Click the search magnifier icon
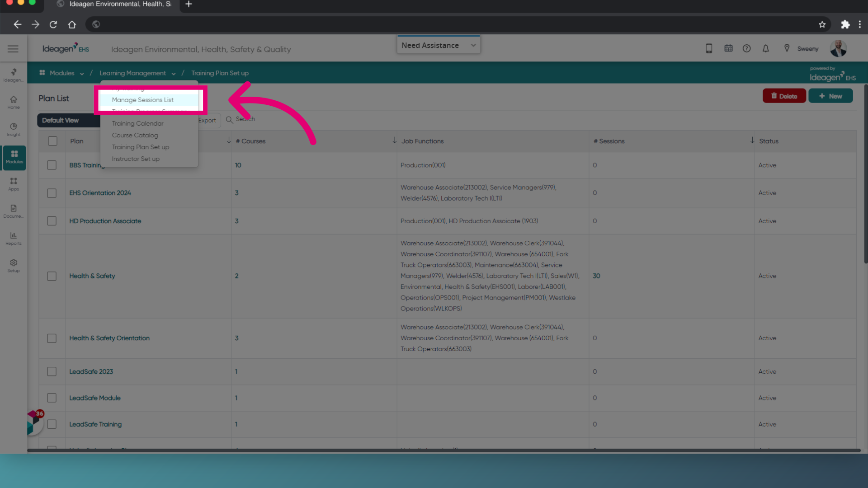 coord(229,120)
